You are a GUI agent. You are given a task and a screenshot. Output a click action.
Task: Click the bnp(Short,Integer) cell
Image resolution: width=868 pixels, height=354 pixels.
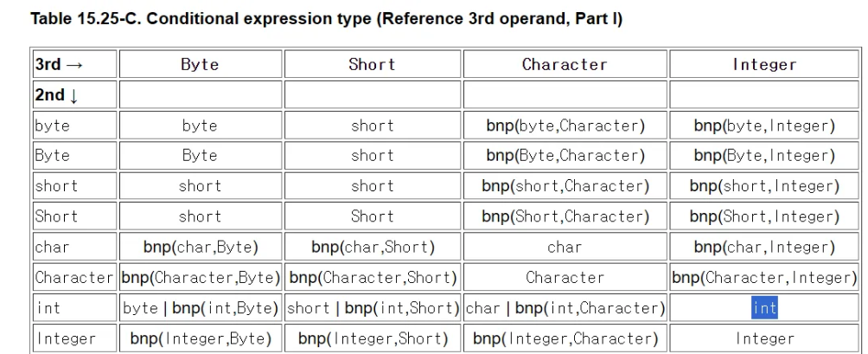pos(764,216)
